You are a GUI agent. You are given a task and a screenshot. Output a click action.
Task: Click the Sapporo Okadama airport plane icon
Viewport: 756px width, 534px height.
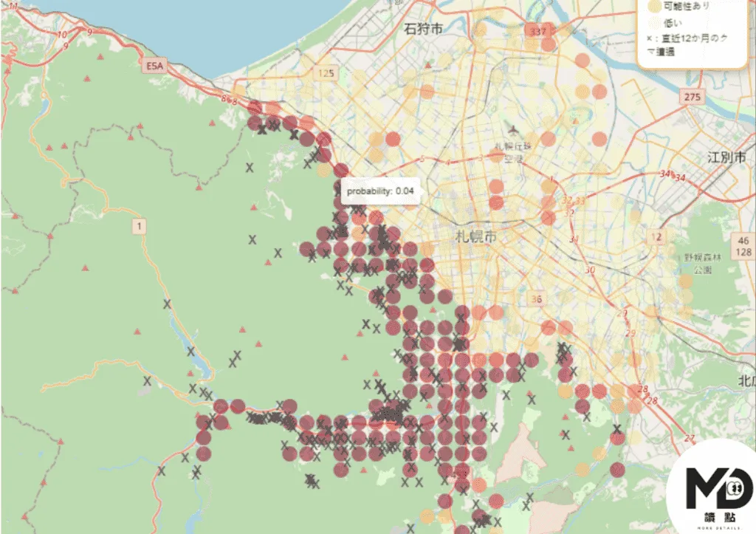point(511,130)
